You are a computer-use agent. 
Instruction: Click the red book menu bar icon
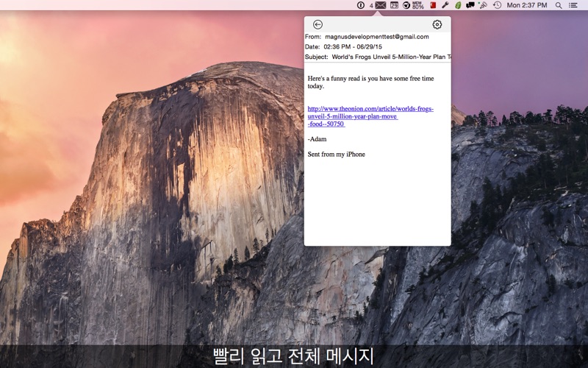[x=433, y=5]
